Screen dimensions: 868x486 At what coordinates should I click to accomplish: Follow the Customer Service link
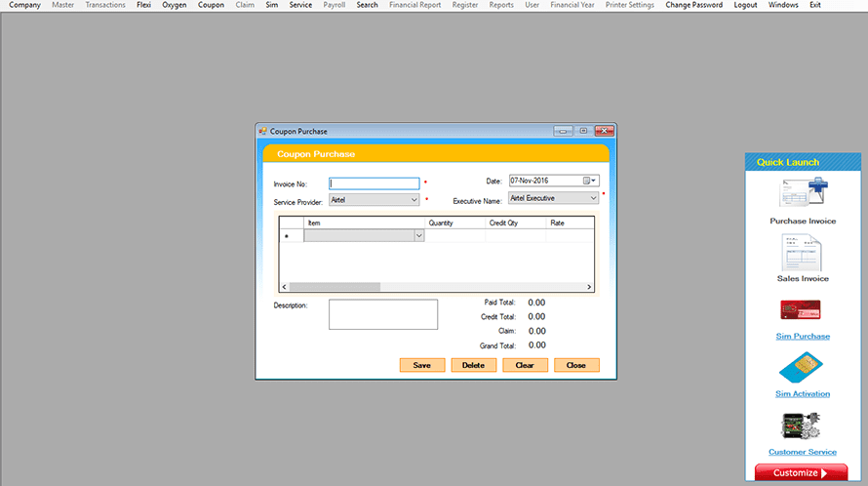coord(803,452)
